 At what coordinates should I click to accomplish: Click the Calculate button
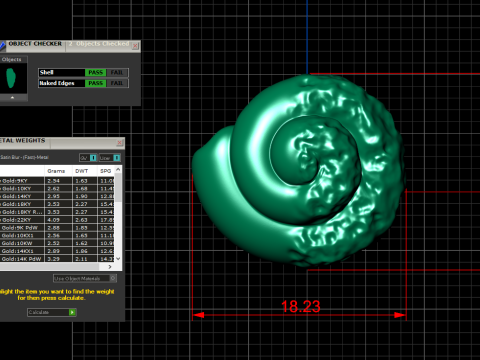(51, 312)
